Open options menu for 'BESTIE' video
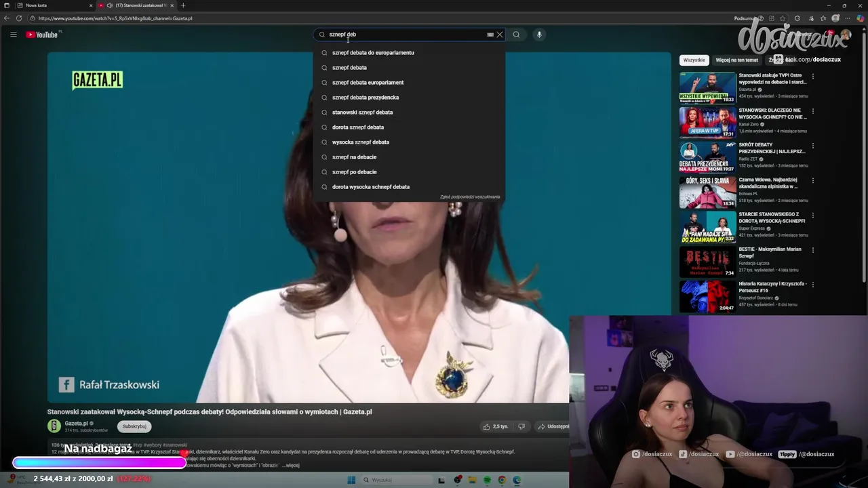Image resolution: width=868 pixels, height=488 pixels. pos(812,250)
